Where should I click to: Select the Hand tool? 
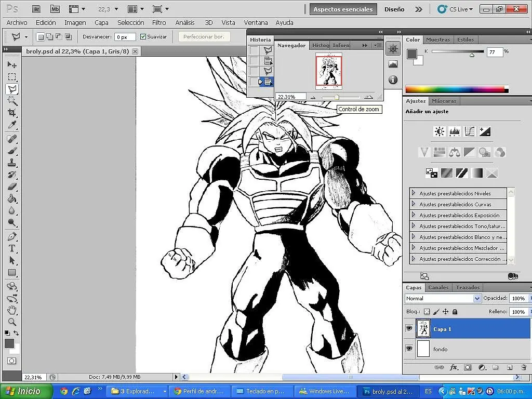point(12,310)
